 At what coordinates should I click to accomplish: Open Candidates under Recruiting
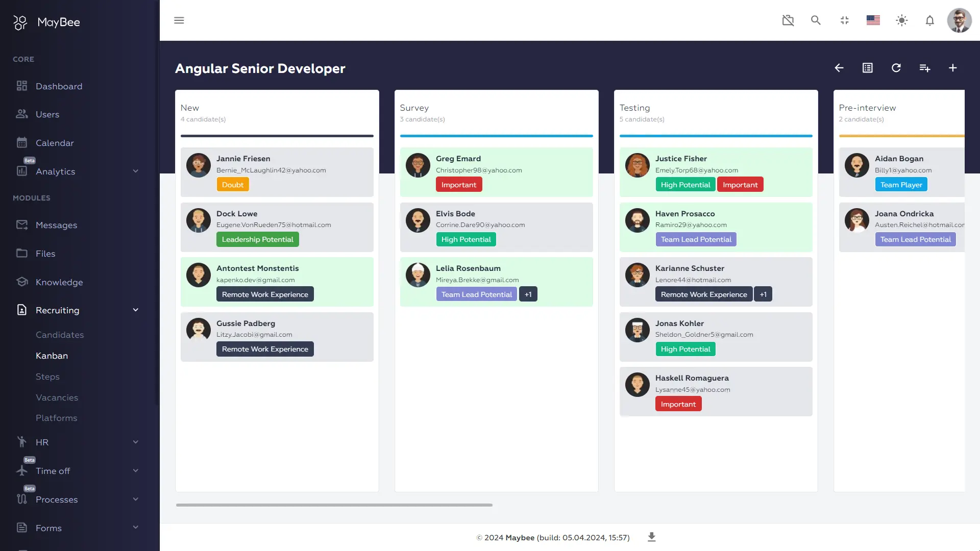click(x=60, y=335)
